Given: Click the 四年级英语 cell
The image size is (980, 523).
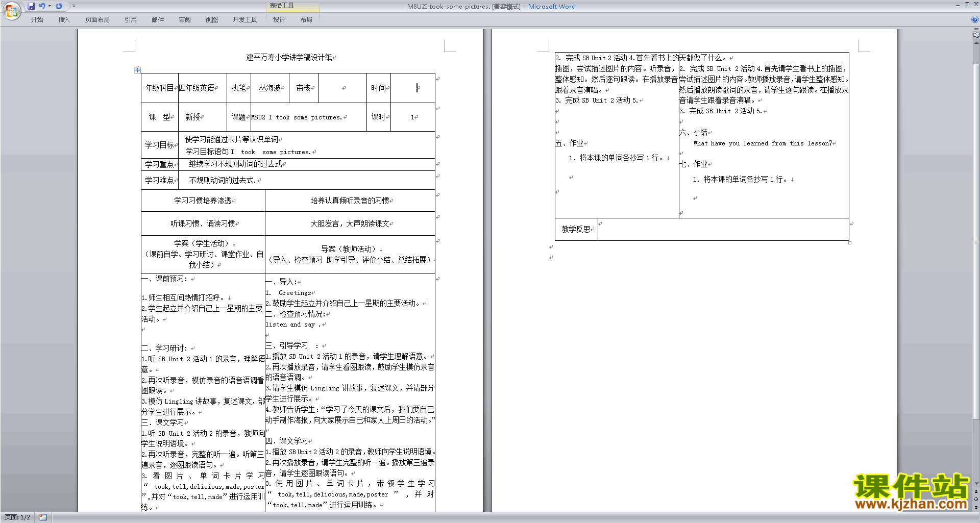Looking at the screenshot, I should click(x=202, y=88).
